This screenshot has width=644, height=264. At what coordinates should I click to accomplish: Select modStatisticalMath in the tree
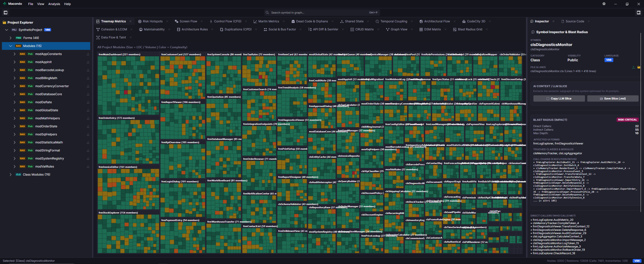pos(49,142)
